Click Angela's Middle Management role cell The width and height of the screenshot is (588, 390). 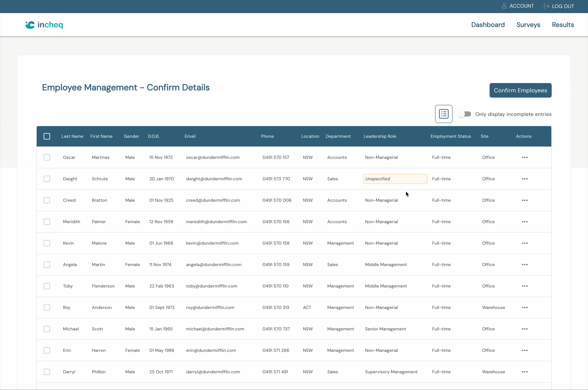click(386, 265)
